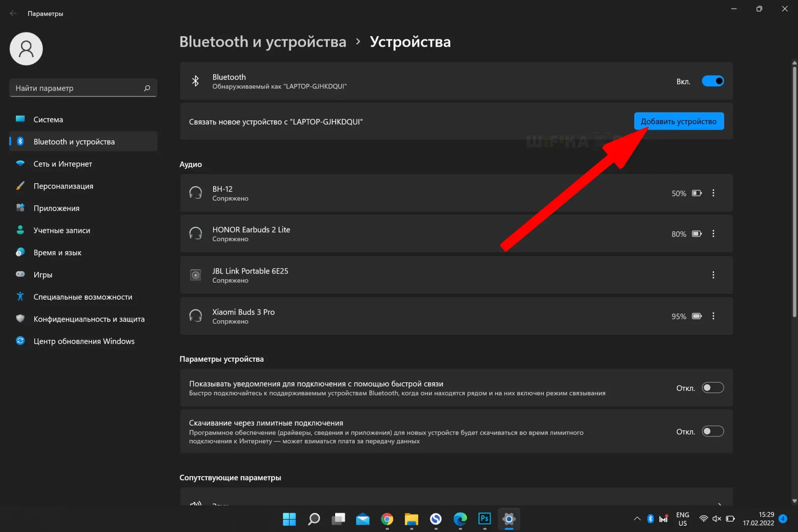The height and width of the screenshot is (532, 798).
Task: Open Персонализация category
Action: (x=83, y=186)
